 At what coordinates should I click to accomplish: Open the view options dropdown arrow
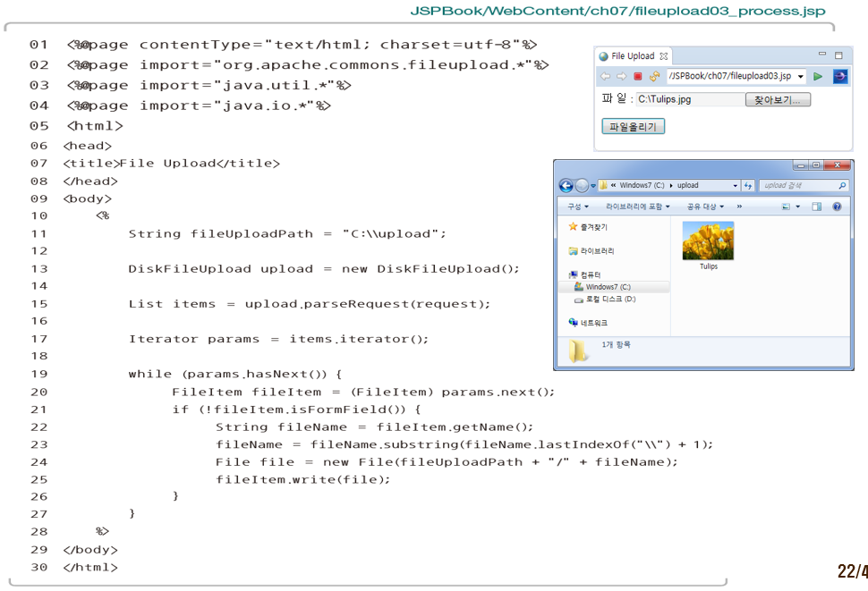point(797,207)
